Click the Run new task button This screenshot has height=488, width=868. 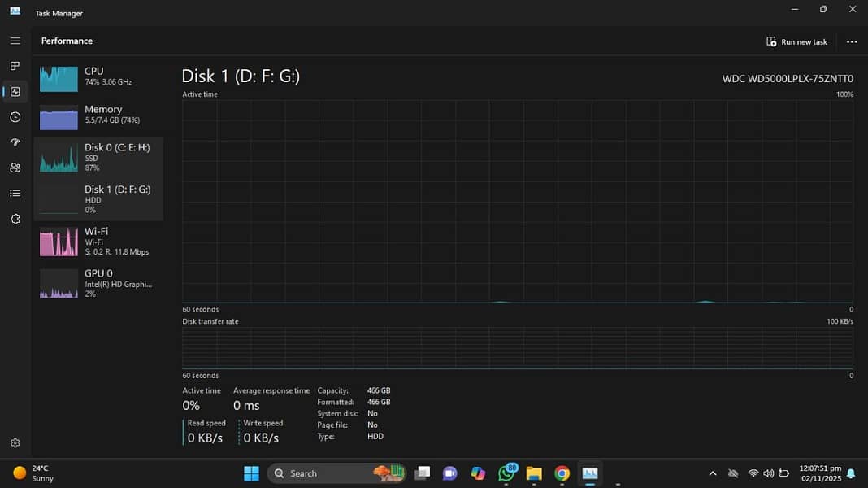tap(796, 41)
